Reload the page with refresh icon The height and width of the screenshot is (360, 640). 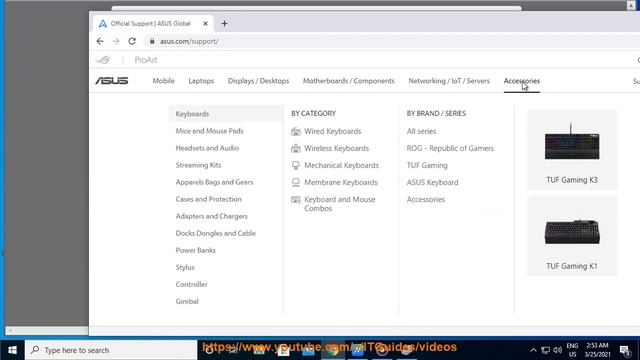132,41
